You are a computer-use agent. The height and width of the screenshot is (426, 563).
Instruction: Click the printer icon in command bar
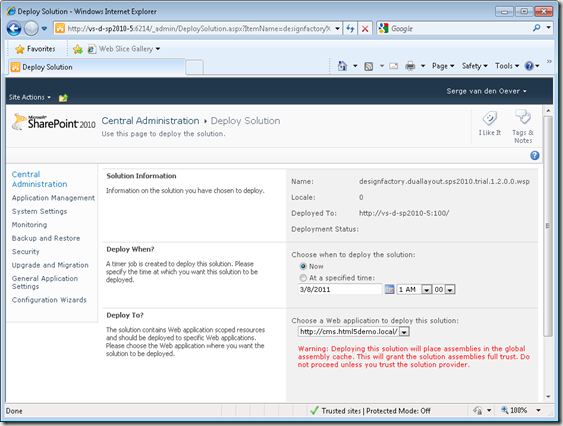(x=410, y=66)
